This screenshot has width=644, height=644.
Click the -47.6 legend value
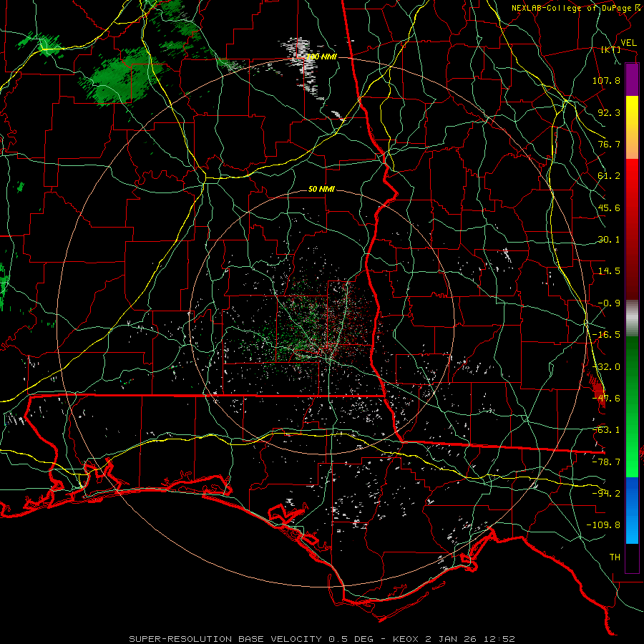pyautogui.click(x=606, y=399)
